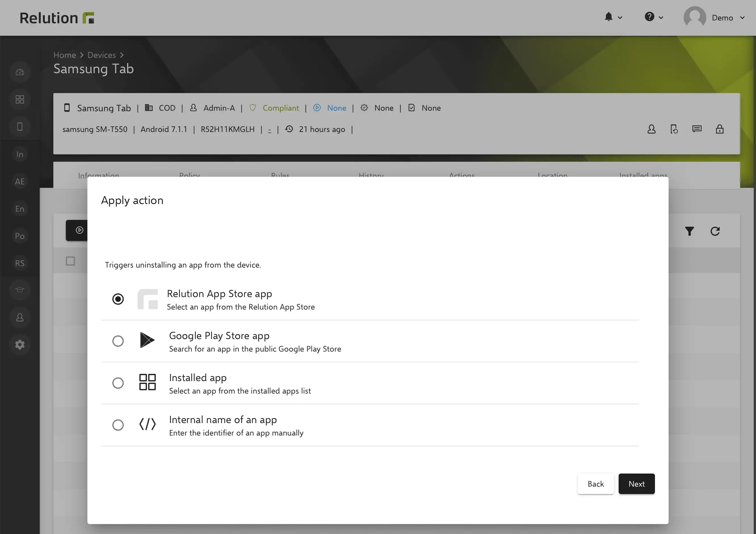Open the education cap sidebar icon

coord(20,290)
